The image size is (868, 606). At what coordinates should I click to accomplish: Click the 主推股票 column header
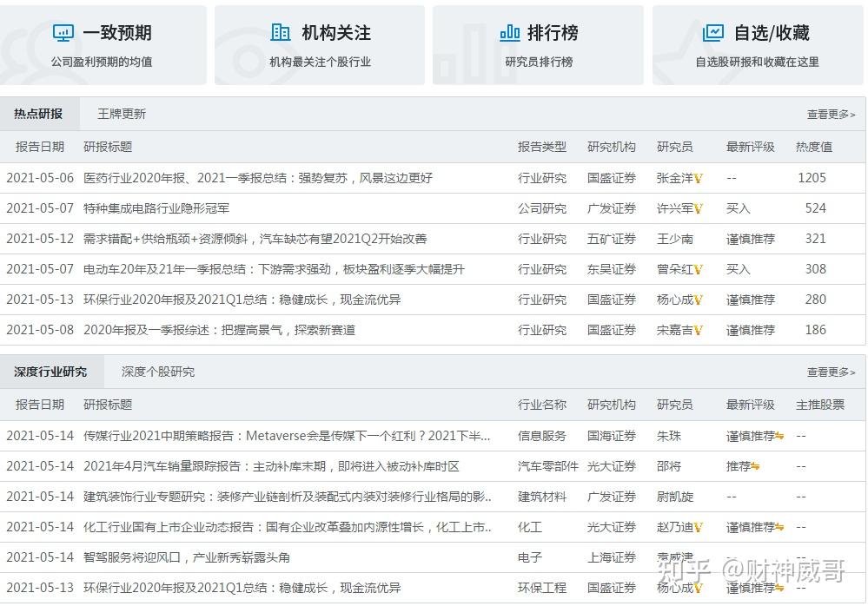click(x=820, y=405)
